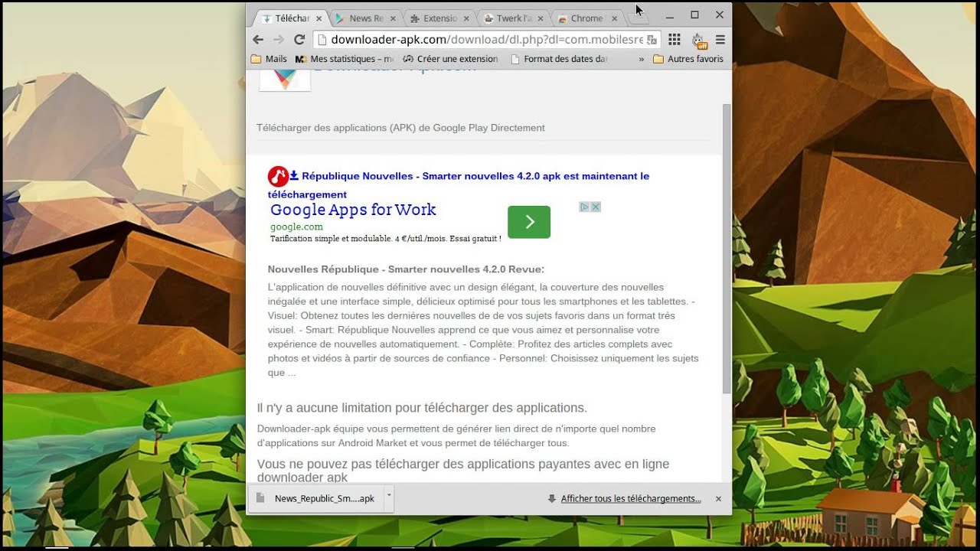Open Créer une extension bookmark

click(x=450, y=59)
